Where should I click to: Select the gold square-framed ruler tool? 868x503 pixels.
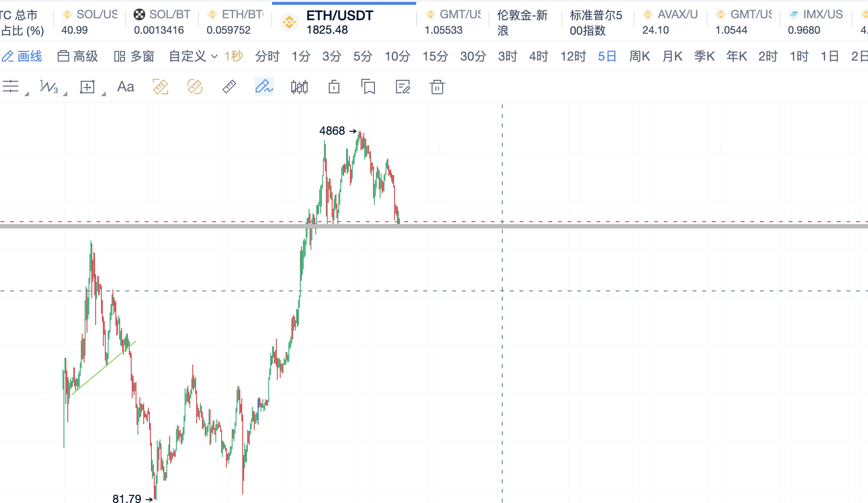pyautogui.click(x=161, y=87)
